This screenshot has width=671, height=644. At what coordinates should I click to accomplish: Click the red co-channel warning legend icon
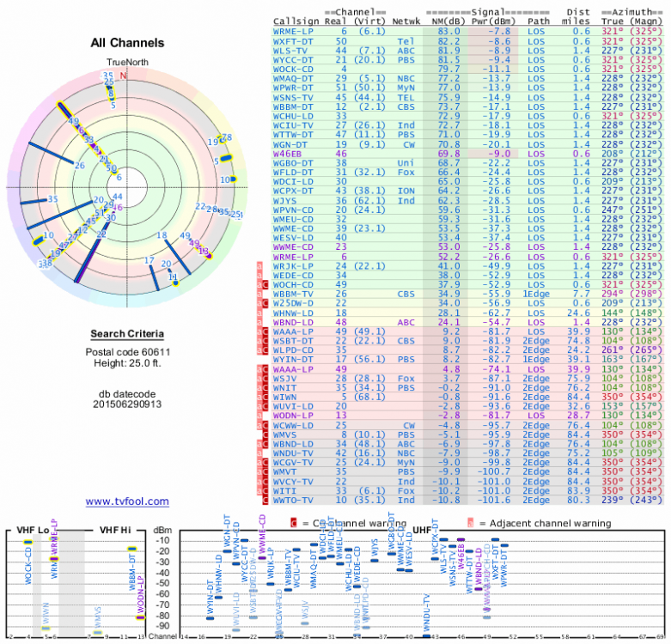(x=294, y=523)
